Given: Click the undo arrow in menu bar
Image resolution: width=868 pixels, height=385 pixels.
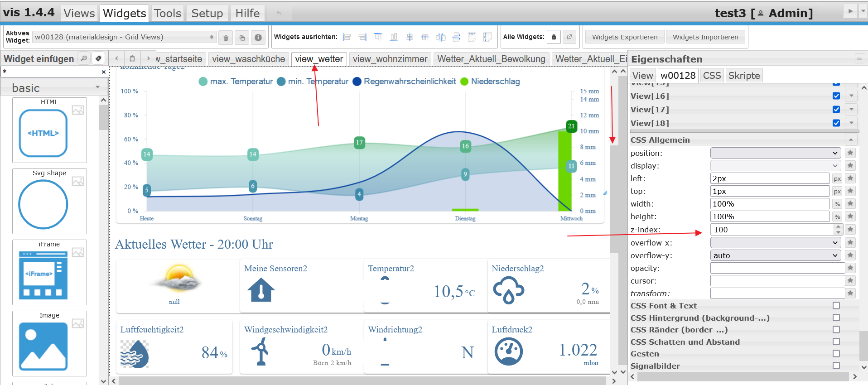Looking at the screenshot, I should tap(279, 13).
